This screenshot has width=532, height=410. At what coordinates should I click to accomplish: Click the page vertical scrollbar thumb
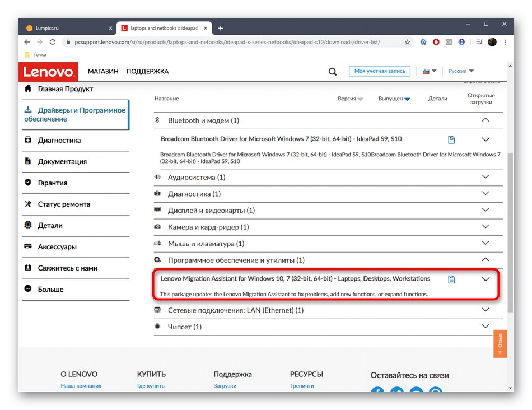(x=510, y=232)
